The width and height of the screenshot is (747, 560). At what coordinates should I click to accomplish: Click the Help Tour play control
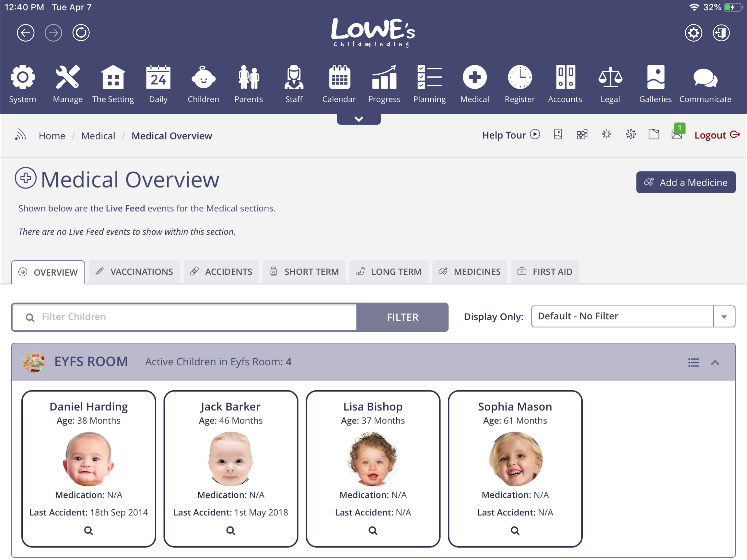535,135
